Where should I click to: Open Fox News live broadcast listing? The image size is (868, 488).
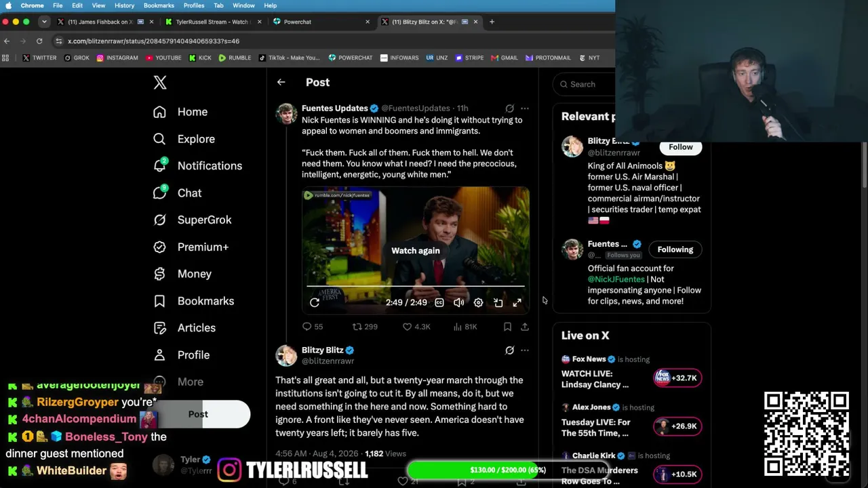tap(631, 372)
